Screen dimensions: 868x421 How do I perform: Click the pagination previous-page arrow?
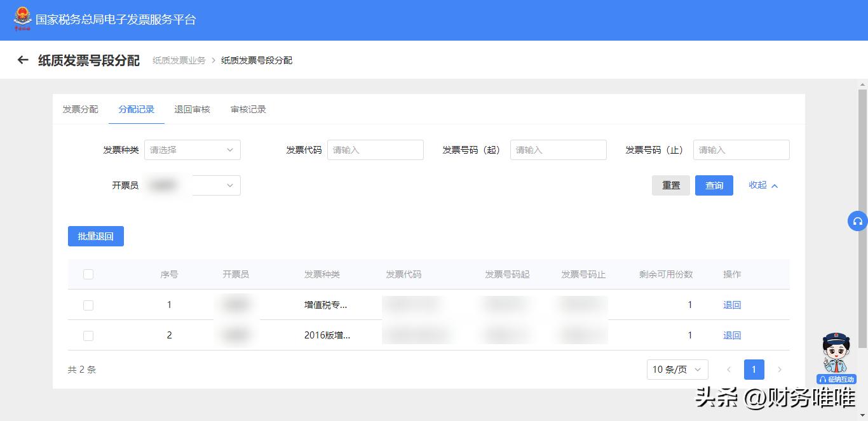point(729,369)
